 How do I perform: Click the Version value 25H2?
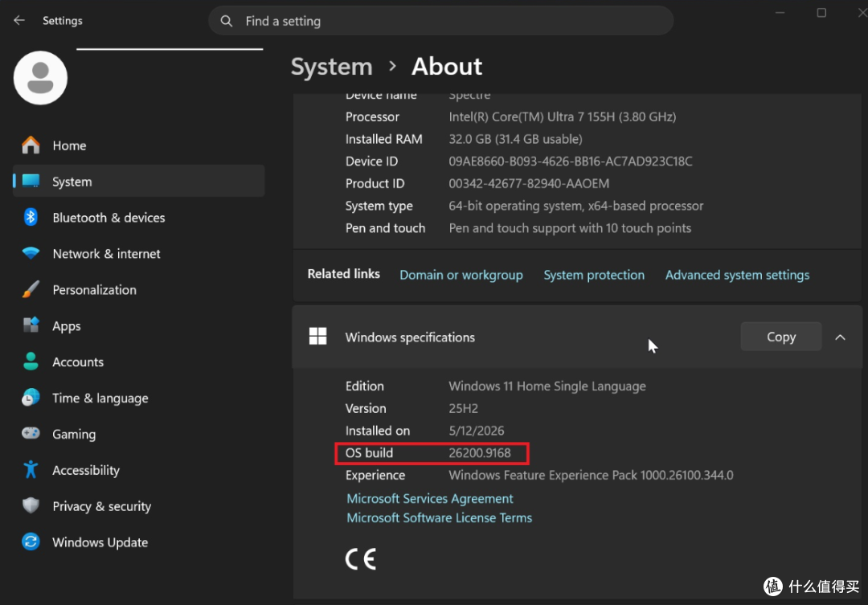[463, 408]
